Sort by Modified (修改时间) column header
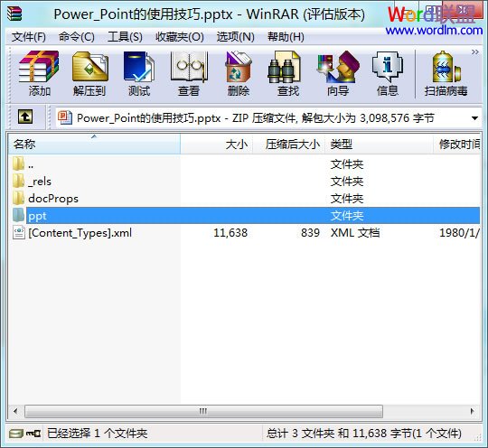Viewport: 488px width, 448px height. pyautogui.click(x=456, y=144)
